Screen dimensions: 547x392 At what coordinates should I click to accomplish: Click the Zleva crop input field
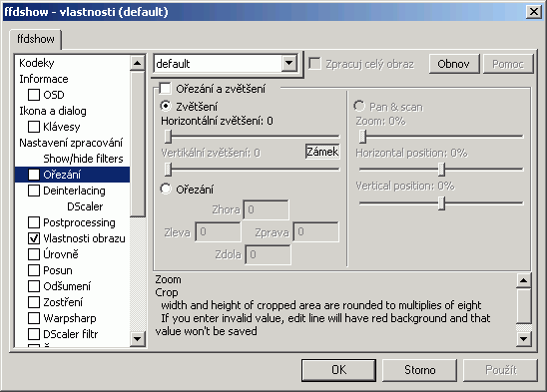[x=219, y=231]
